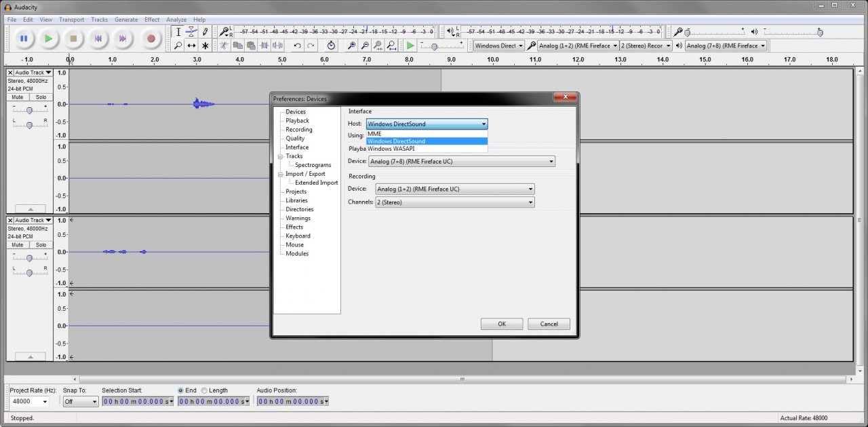The image size is (868, 427).
Task: Open the Playback Device dropdown in Preferences
Action: pyautogui.click(x=461, y=162)
